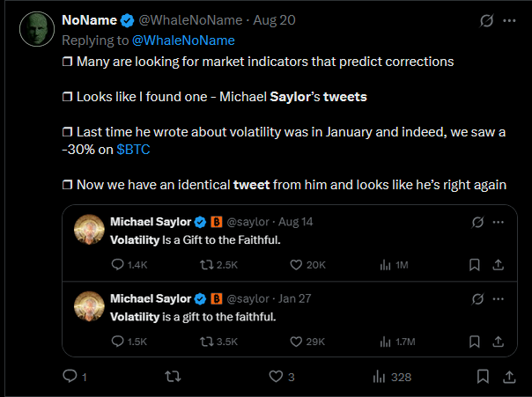Bookmark the main NoName tweet
The height and width of the screenshot is (397, 532).
(483, 377)
